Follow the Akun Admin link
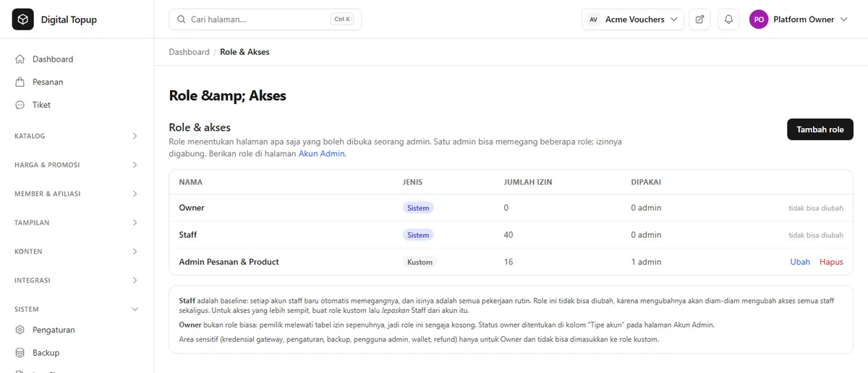The height and width of the screenshot is (373, 868). [322, 153]
